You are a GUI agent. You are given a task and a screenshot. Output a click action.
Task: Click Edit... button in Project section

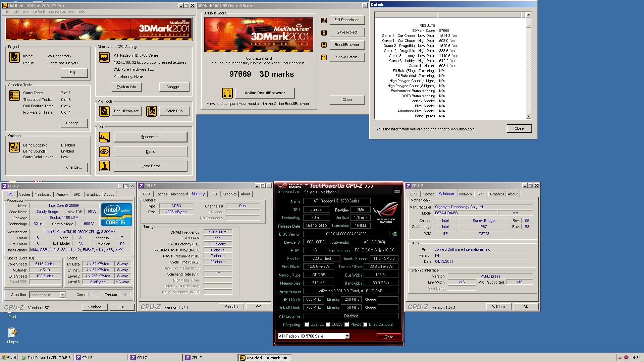pyautogui.click(x=74, y=73)
